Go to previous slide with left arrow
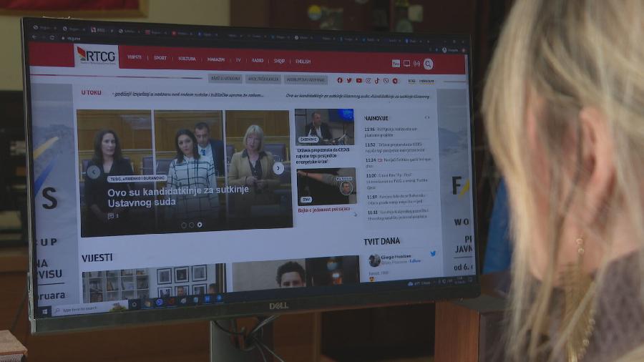 point(93,172)
